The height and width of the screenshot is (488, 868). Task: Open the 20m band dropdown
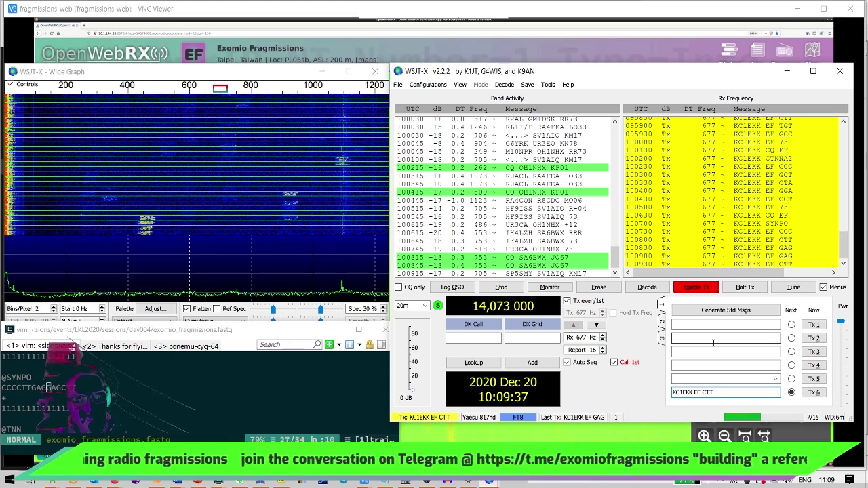[412, 306]
